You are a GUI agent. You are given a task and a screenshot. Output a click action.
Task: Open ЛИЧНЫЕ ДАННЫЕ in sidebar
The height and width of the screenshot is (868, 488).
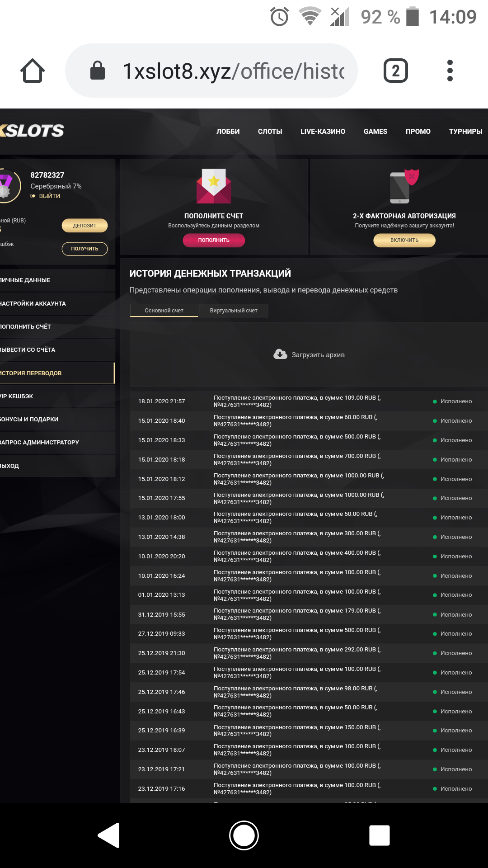pyautogui.click(x=57, y=280)
